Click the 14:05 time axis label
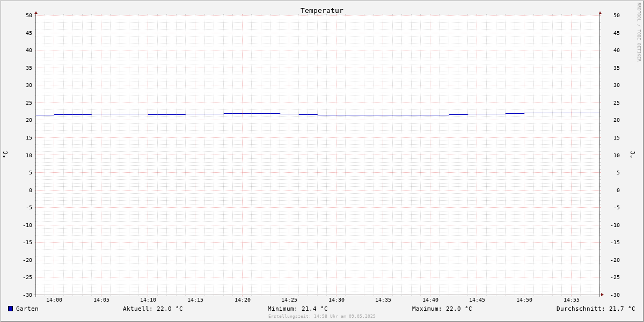This screenshot has height=322, width=644. click(x=101, y=299)
